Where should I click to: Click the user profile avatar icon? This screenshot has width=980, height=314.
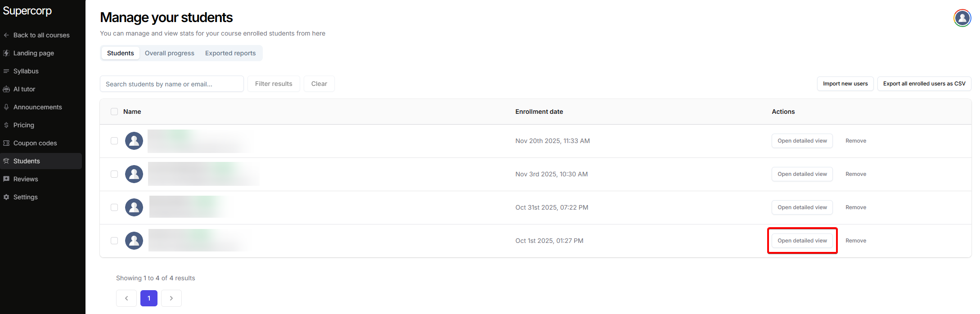click(x=962, y=18)
